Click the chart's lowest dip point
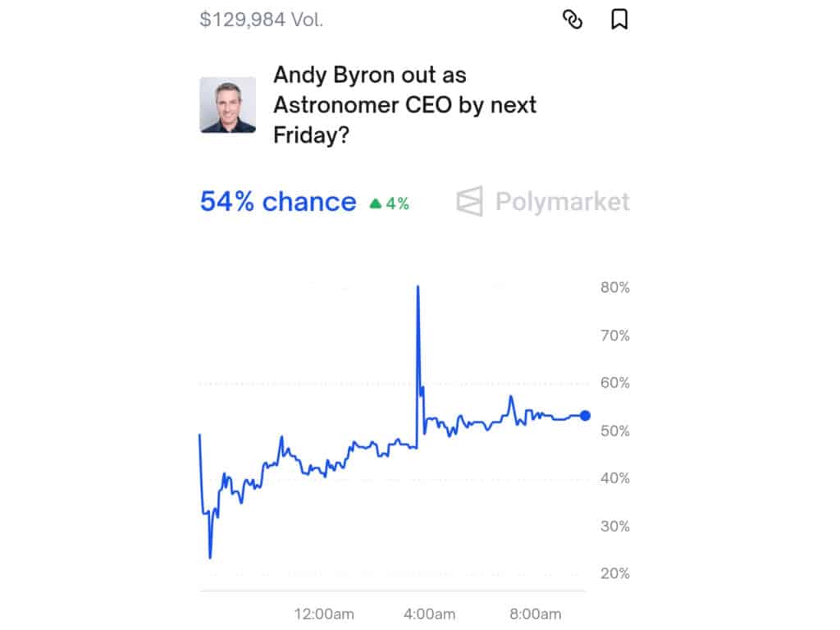 [210, 557]
